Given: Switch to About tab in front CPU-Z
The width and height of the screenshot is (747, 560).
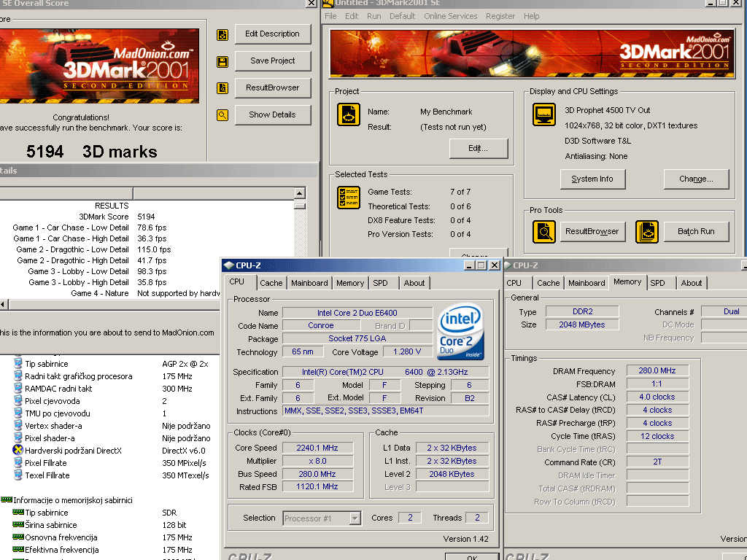Looking at the screenshot, I should (414, 283).
